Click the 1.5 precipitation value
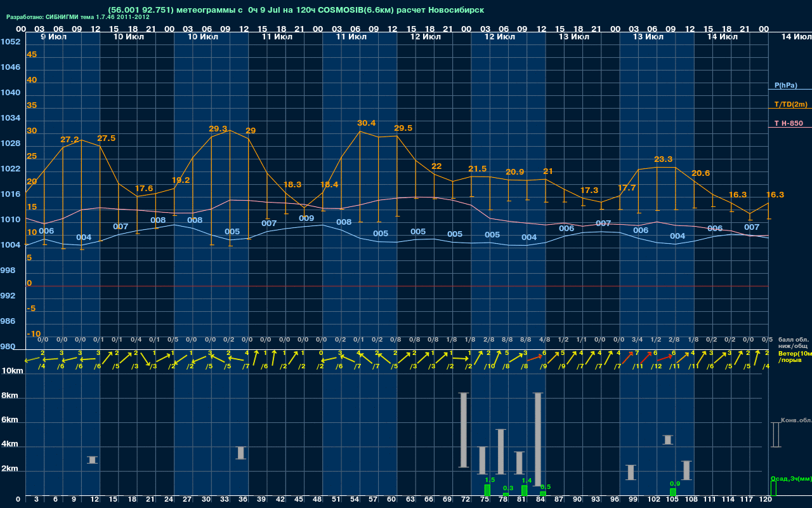This screenshot has width=812, height=508. (x=490, y=480)
